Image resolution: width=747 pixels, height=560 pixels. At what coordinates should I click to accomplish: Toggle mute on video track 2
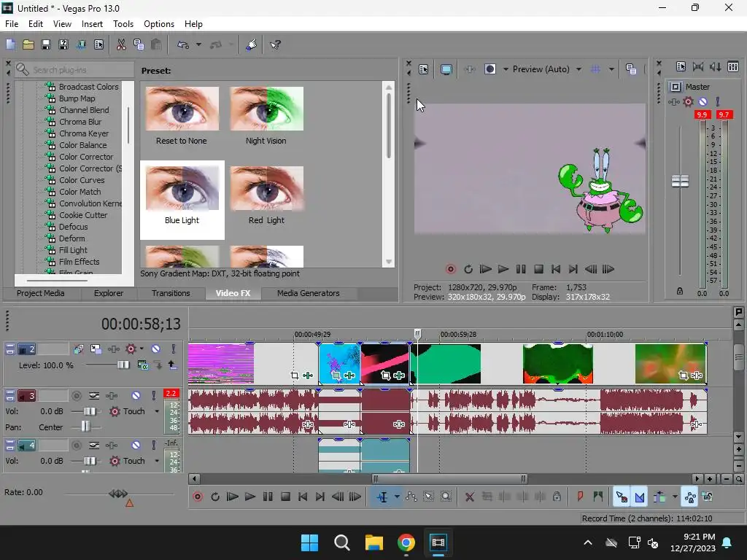click(156, 349)
